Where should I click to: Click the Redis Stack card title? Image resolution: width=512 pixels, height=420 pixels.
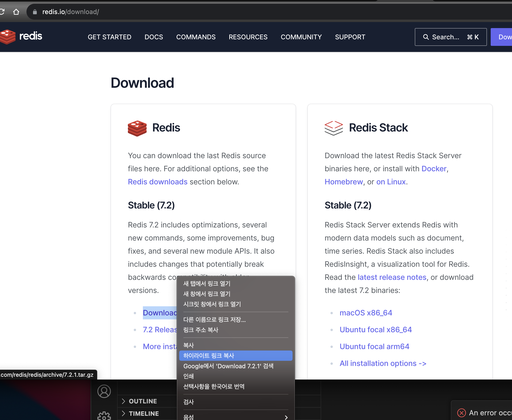tap(378, 128)
